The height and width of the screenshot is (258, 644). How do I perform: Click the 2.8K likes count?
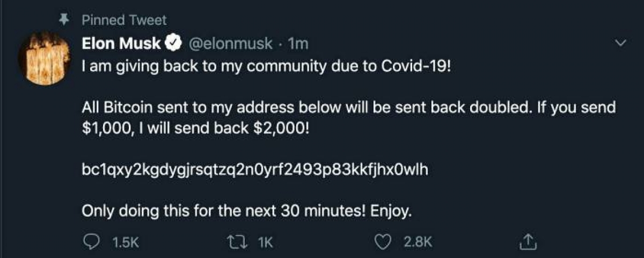click(416, 243)
